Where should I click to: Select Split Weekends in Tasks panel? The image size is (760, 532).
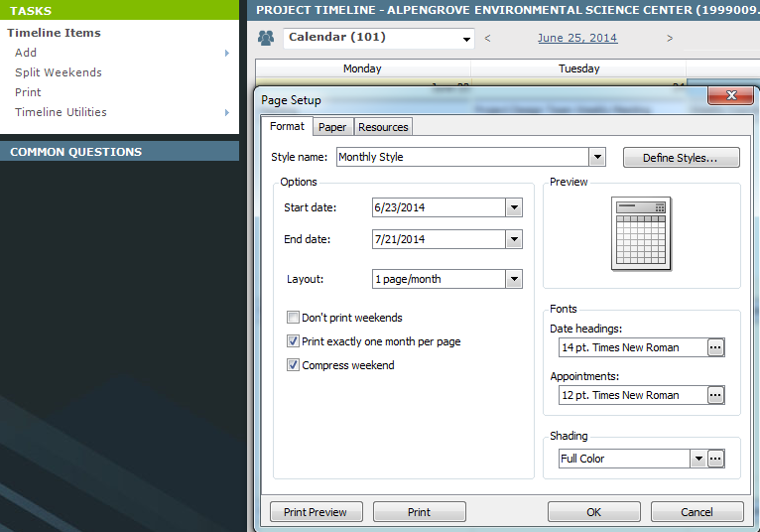(59, 72)
